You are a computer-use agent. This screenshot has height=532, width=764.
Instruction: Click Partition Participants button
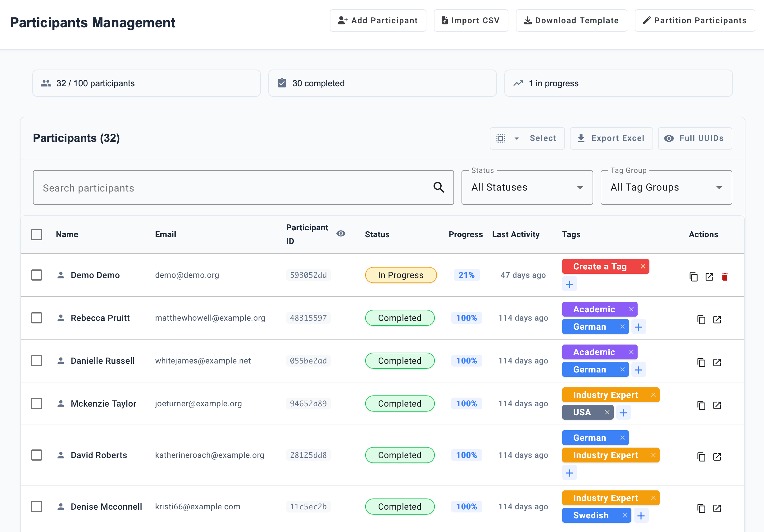click(695, 20)
